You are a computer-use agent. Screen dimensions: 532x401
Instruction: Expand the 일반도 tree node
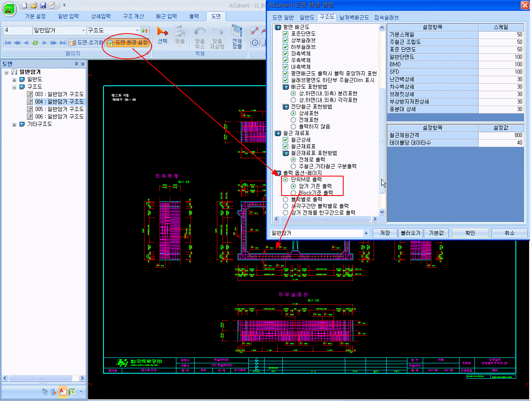[x=14, y=80]
